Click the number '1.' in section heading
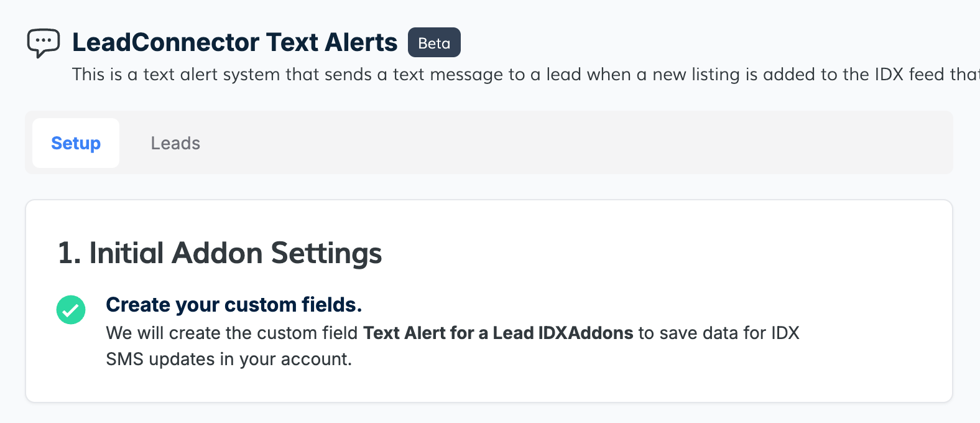The image size is (980, 423). (69, 253)
